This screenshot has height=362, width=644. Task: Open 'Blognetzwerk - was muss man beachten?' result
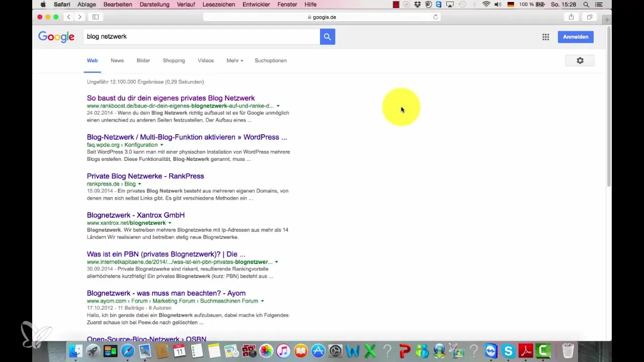tap(166, 293)
